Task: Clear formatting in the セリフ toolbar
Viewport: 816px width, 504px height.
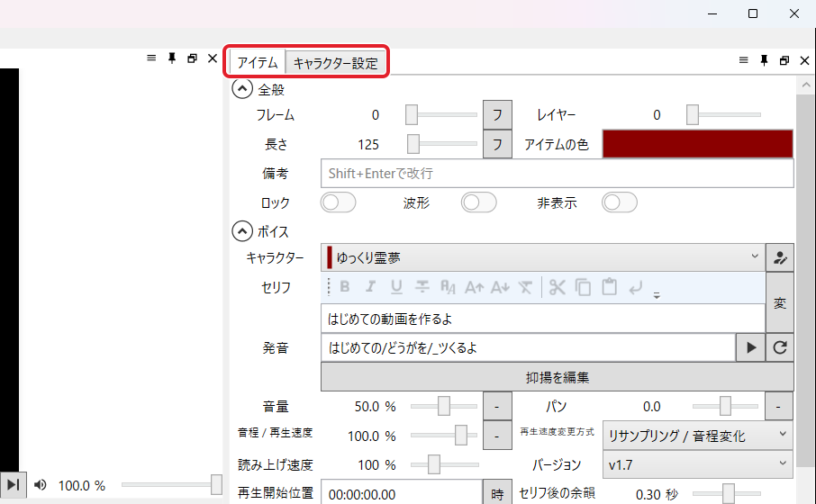Action: pos(526,286)
